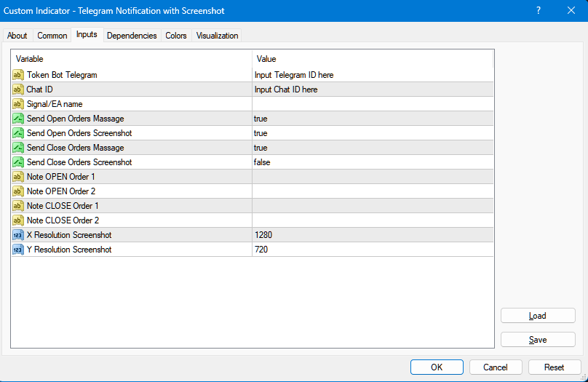Click the Reset button
The width and height of the screenshot is (588, 382).
555,367
